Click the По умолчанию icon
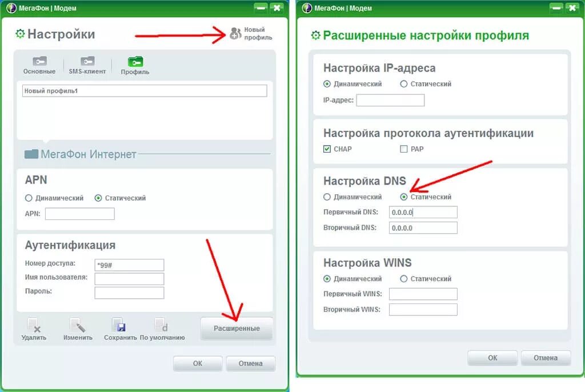The height and width of the screenshot is (392, 585). click(x=162, y=325)
